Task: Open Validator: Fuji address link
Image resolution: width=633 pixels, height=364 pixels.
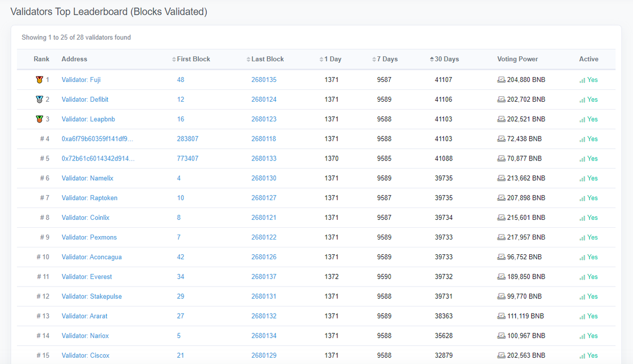Action: coord(81,80)
